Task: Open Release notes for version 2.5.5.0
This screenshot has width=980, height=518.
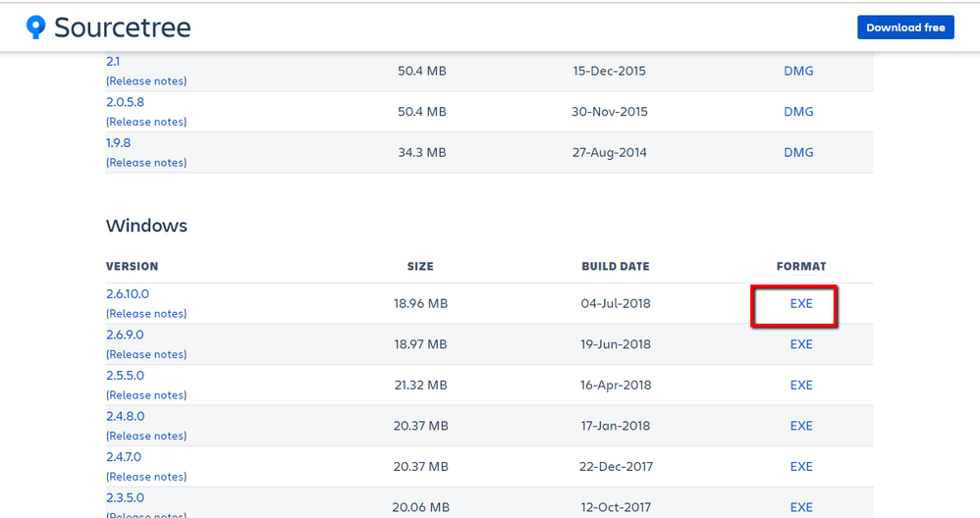Action: pyautogui.click(x=146, y=395)
